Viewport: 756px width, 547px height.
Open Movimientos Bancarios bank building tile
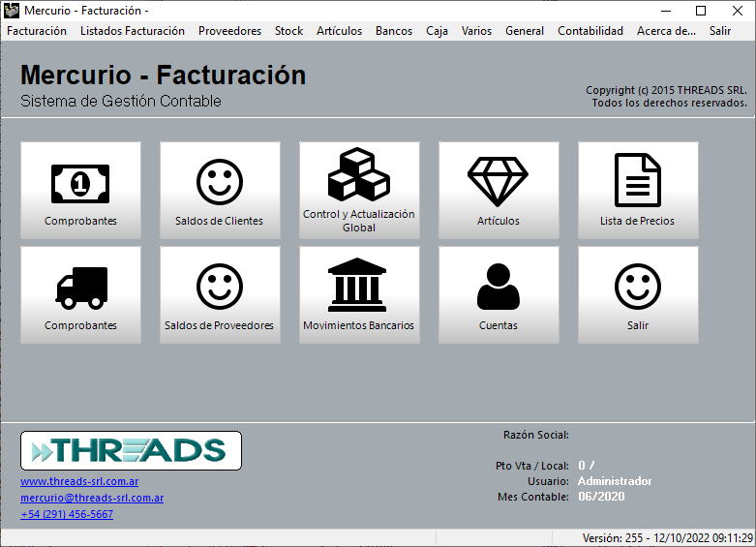pyautogui.click(x=359, y=294)
